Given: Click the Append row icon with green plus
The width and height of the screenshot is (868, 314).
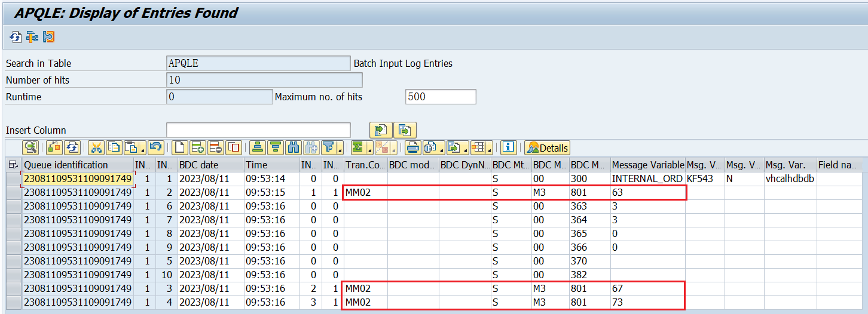Looking at the screenshot, I should coord(198,147).
